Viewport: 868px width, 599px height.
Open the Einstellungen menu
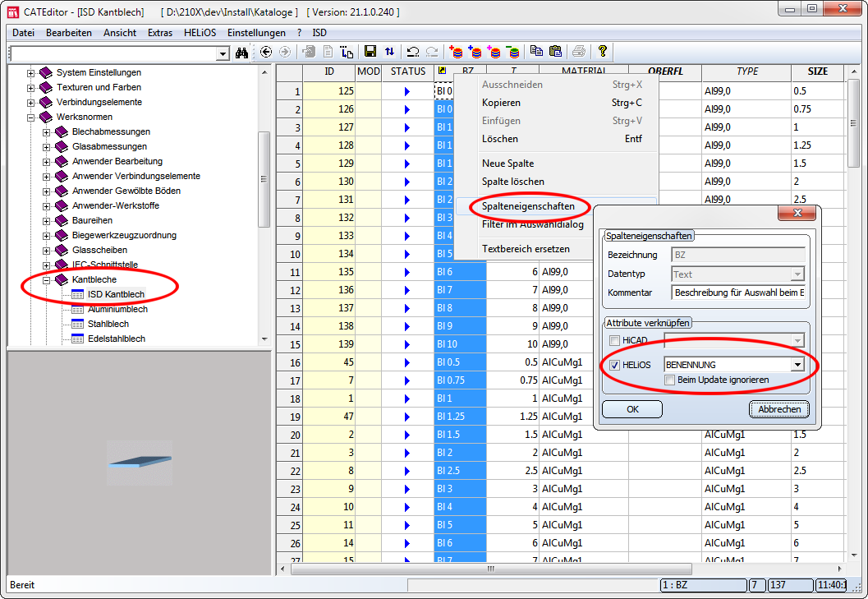point(256,33)
